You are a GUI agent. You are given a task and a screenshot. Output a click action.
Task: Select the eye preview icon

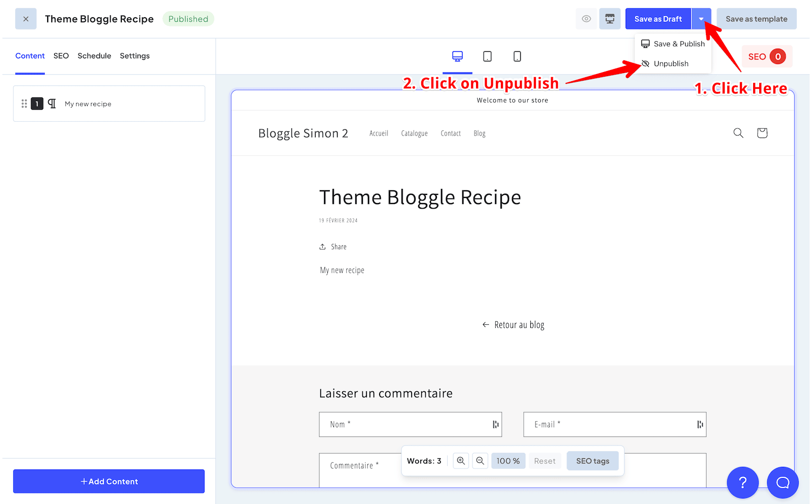[586, 18]
